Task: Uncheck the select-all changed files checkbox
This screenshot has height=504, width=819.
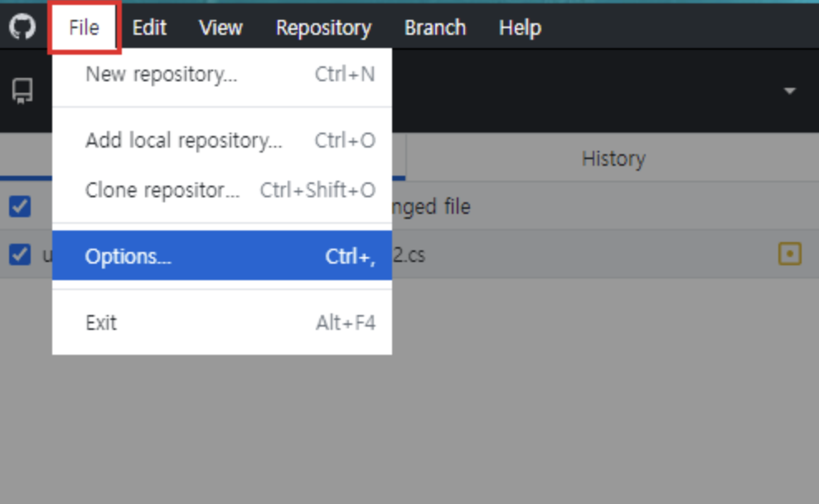Action: click(20, 206)
